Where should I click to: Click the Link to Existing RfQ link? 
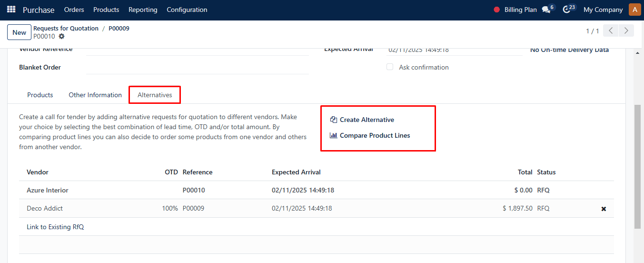coord(55,227)
